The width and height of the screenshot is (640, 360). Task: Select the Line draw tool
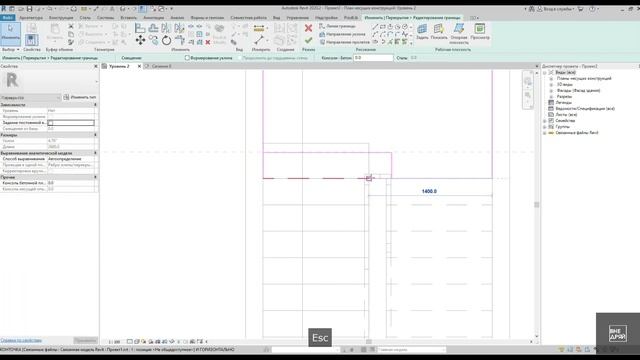click(375, 27)
